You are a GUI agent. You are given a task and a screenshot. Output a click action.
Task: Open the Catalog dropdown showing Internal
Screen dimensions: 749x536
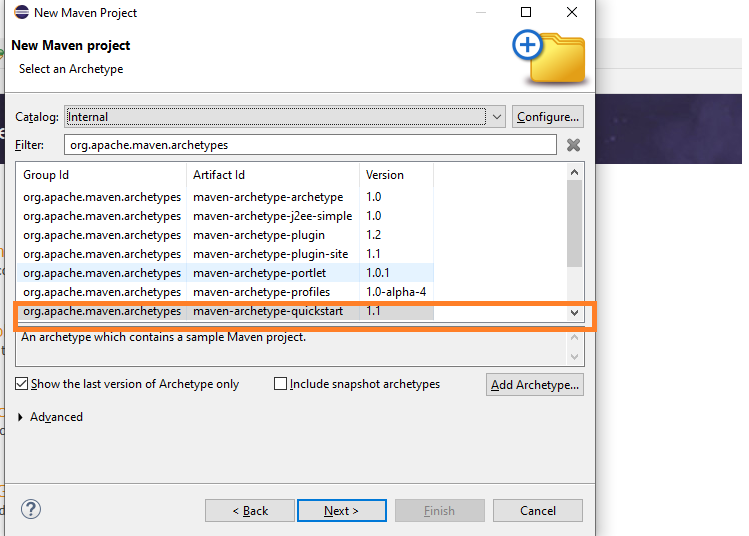pos(285,117)
